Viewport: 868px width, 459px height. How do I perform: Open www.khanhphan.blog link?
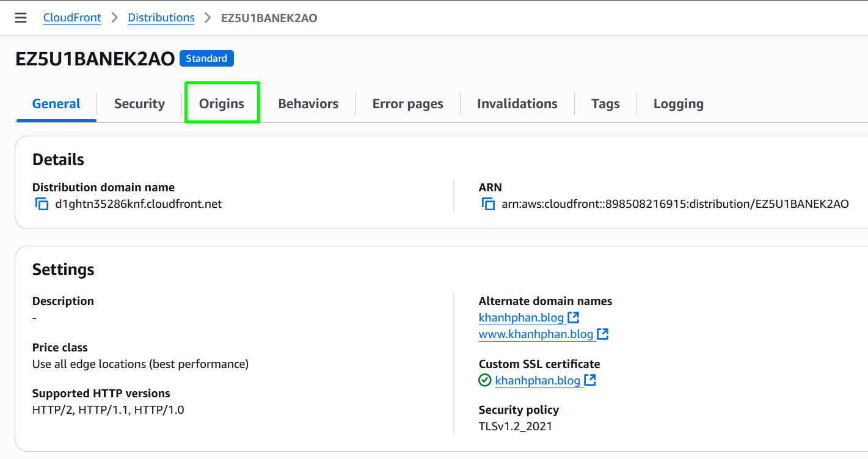click(x=536, y=334)
